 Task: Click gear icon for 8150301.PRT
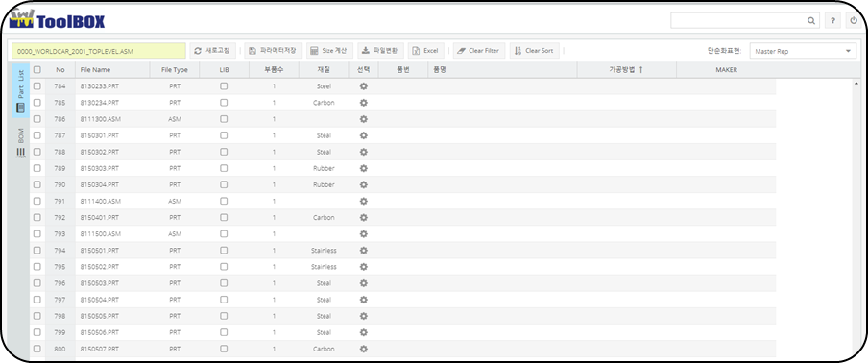click(364, 135)
